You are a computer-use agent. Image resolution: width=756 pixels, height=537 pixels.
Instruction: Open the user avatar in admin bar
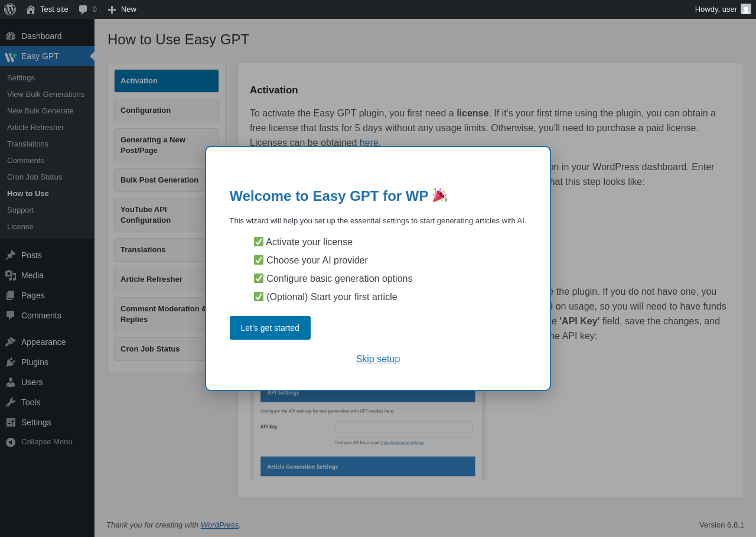click(x=746, y=9)
